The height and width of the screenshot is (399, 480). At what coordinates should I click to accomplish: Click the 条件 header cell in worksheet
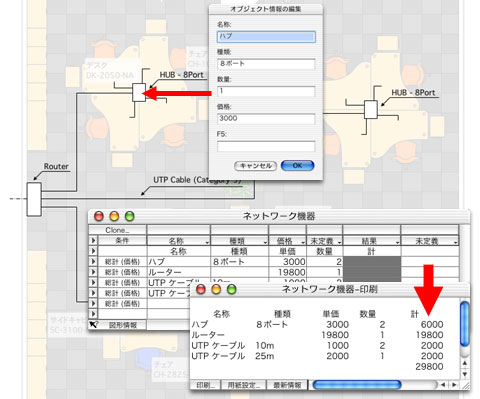(122, 240)
